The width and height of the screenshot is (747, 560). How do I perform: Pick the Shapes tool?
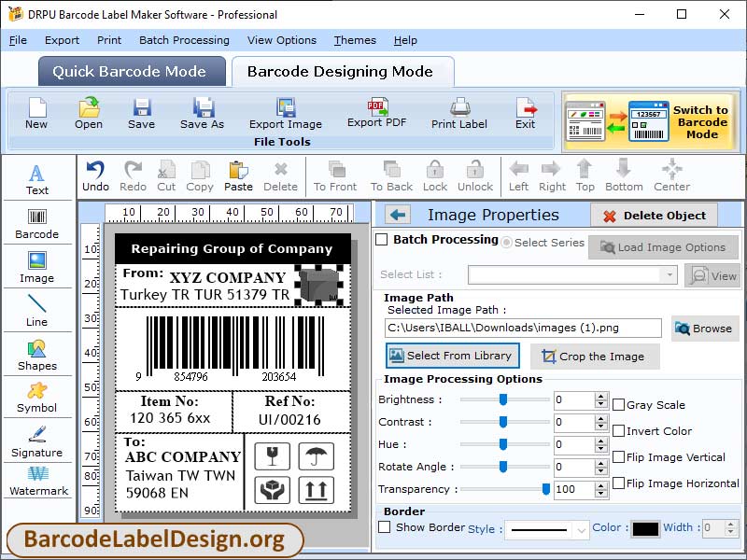tap(37, 354)
